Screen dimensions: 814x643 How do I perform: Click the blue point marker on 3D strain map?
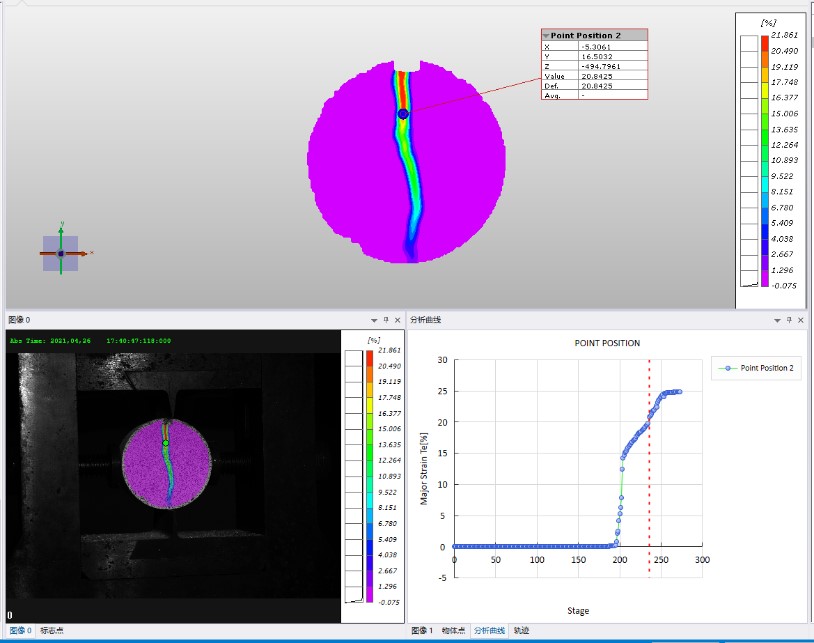[403, 114]
